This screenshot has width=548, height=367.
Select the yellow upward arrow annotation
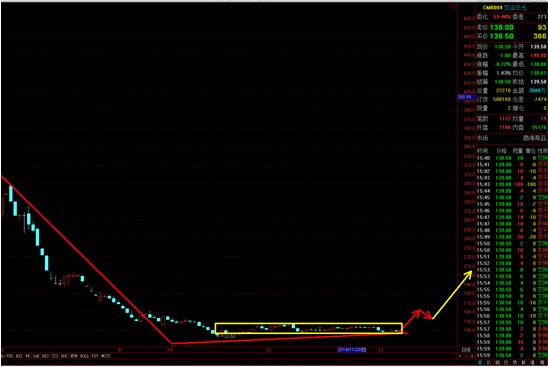pos(452,295)
